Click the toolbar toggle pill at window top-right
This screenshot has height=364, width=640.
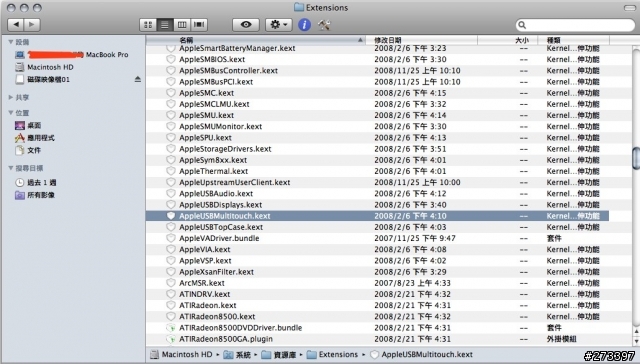click(630, 8)
